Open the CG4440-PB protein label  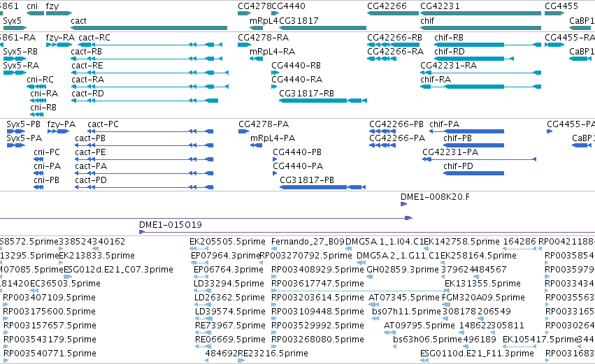tap(297, 152)
